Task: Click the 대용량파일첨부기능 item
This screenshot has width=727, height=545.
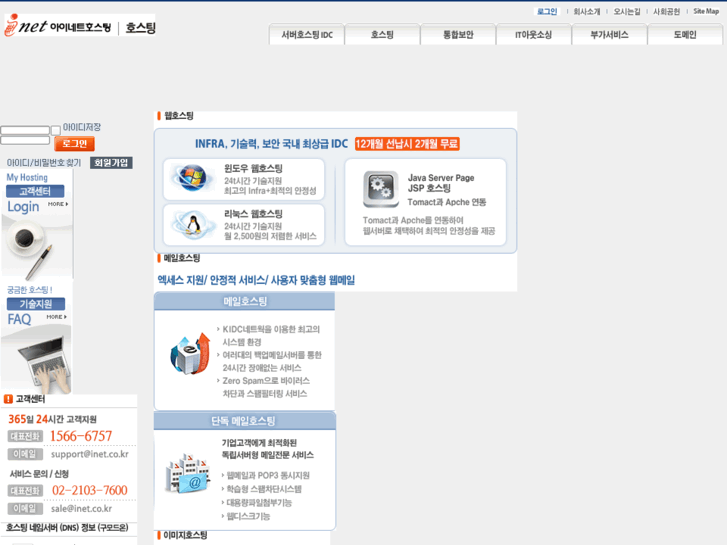Action: pyautogui.click(x=259, y=502)
